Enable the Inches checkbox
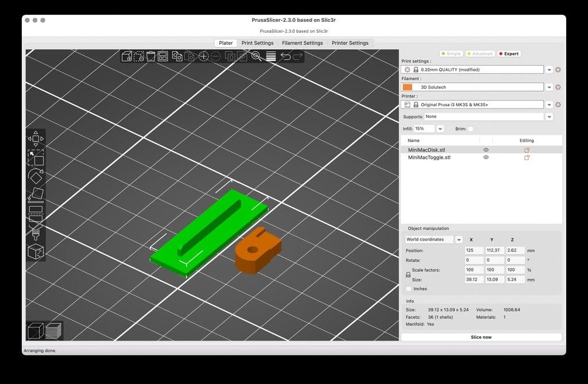This screenshot has width=588, height=384. tap(409, 289)
